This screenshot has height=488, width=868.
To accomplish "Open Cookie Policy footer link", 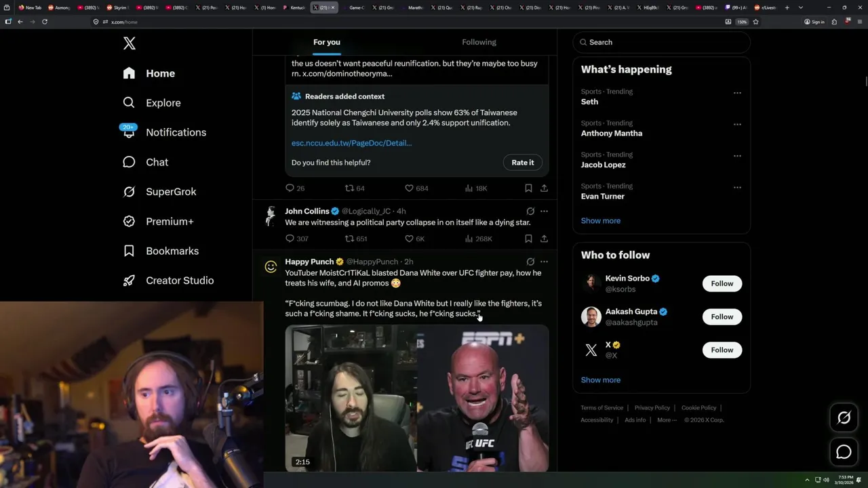I will 699,408.
